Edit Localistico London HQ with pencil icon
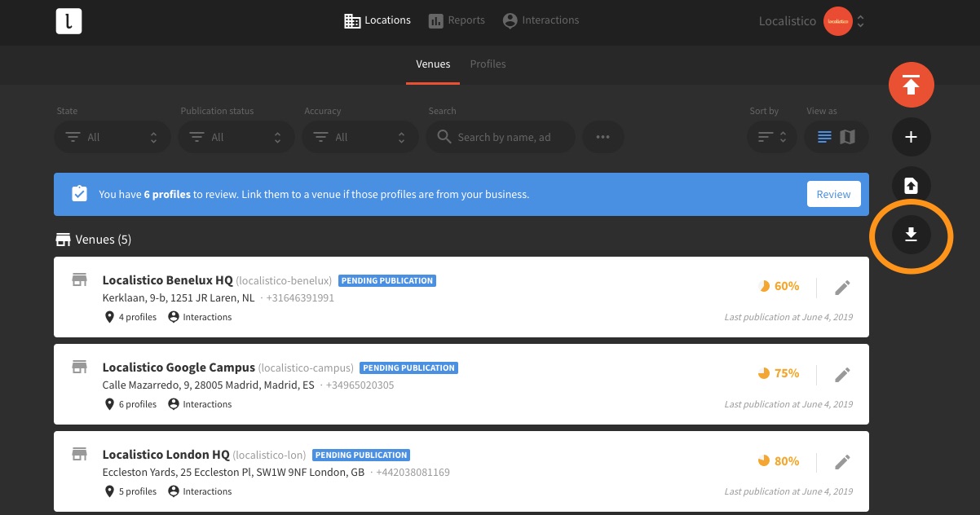This screenshot has width=980, height=515. tap(843, 461)
